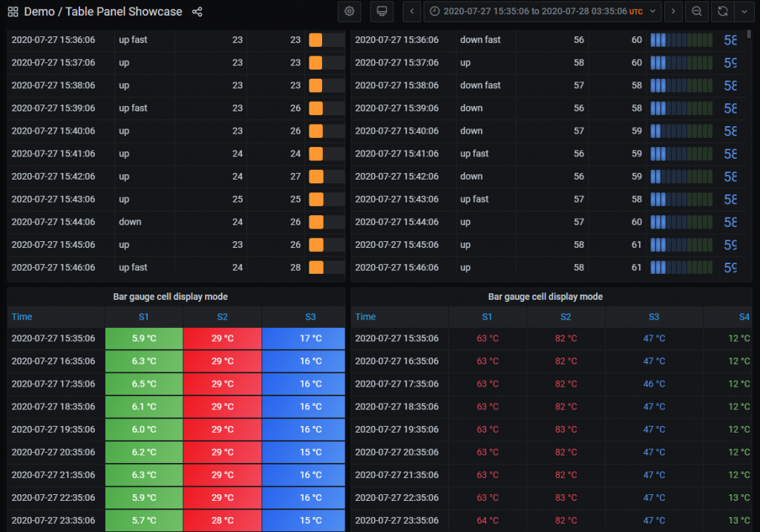The width and height of the screenshot is (760, 532).
Task: Sort left table by S2 column
Action: click(x=222, y=317)
